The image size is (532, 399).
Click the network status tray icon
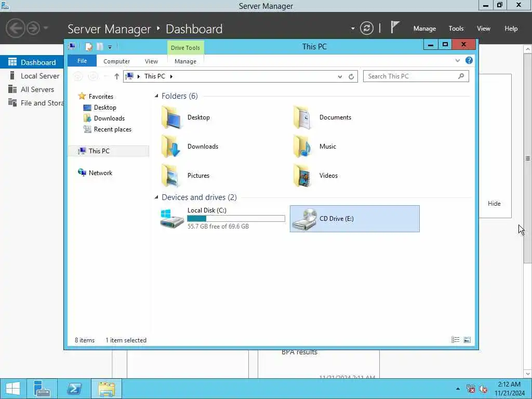pyautogui.click(x=470, y=389)
